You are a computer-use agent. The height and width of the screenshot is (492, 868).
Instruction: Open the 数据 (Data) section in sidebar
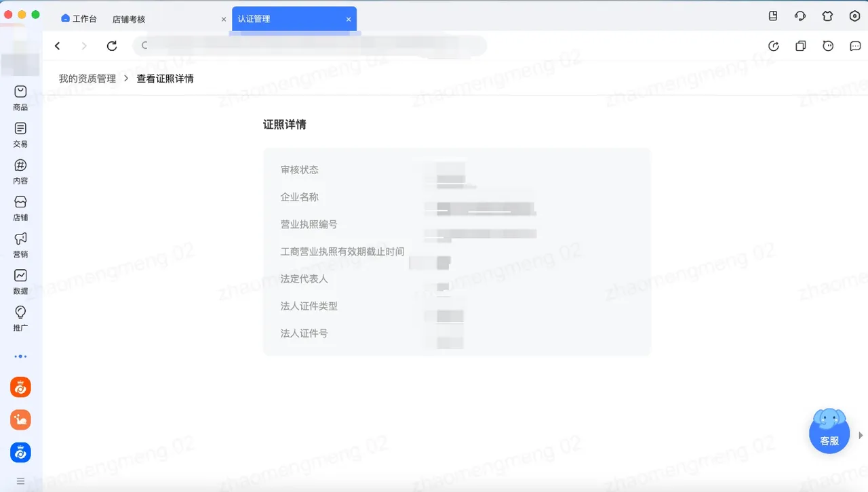click(20, 281)
